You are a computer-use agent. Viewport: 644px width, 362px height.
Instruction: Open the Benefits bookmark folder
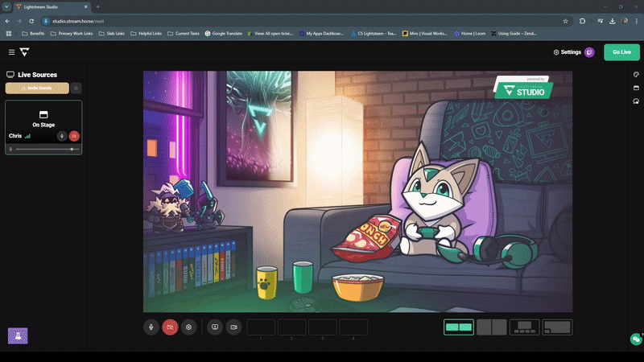(x=33, y=34)
